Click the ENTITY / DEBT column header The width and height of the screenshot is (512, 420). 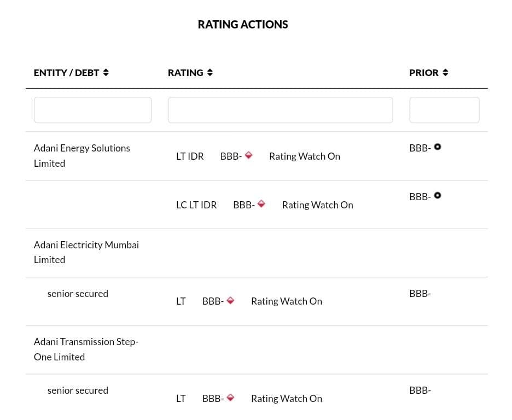[x=66, y=73]
